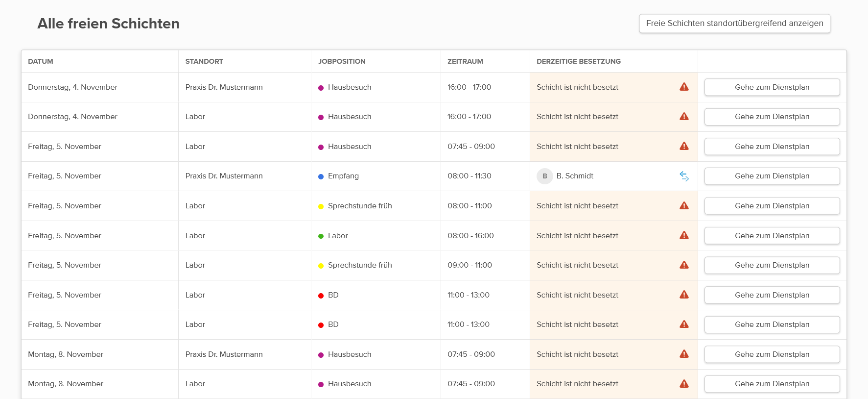Click warning icon for Sprechstunde früh 09:00 - 11:00
868x399 pixels.
(x=684, y=265)
